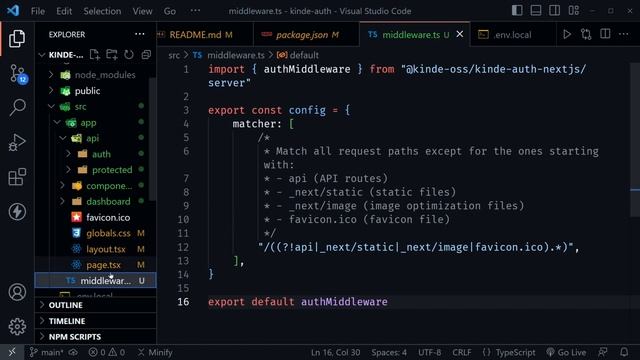Viewport: 640px width, 360px height.
Task: Close the middleware.ts tab
Action: click(460, 34)
